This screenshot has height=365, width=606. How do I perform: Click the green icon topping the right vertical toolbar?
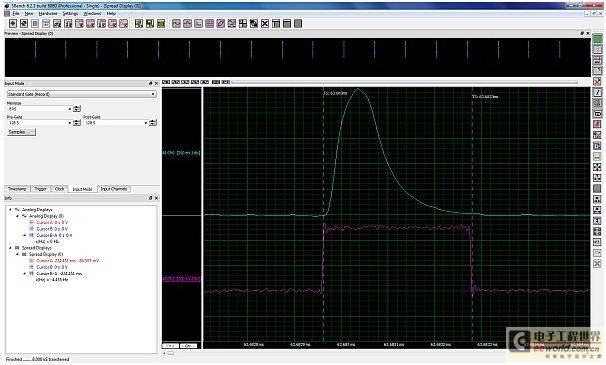tap(597, 39)
